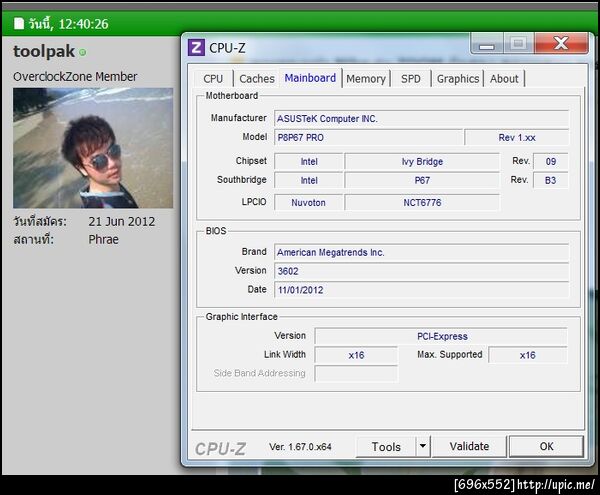The image size is (600, 495).
Task: Click the southbridge revision value B3
Action: [x=551, y=180]
